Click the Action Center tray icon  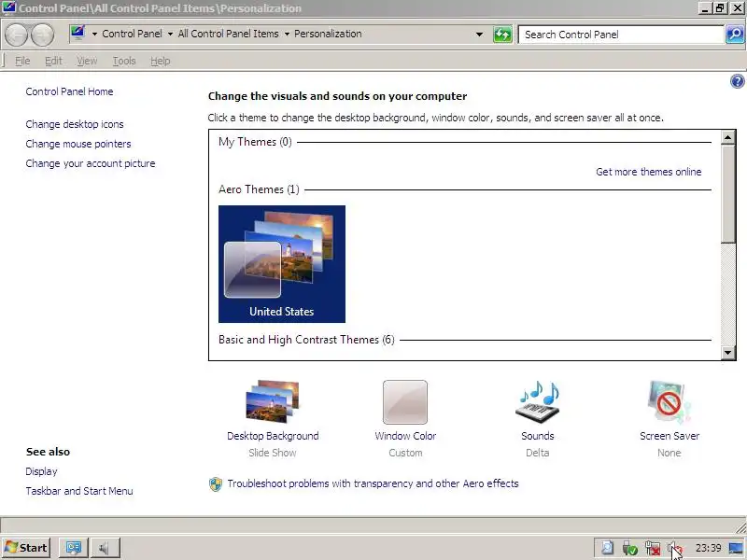point(608,548)
